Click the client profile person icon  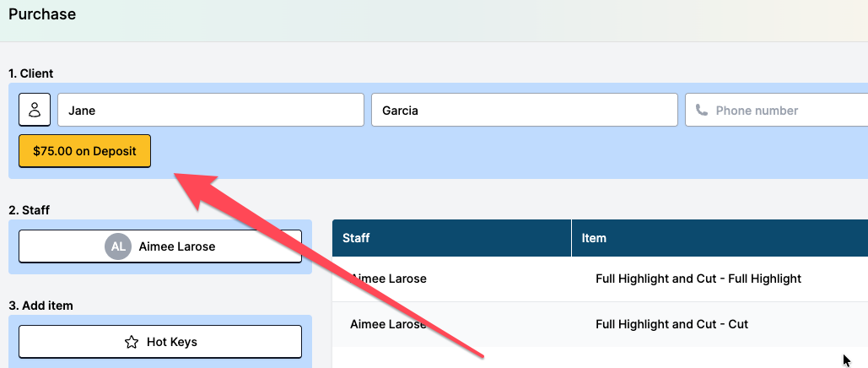(35, 110)
